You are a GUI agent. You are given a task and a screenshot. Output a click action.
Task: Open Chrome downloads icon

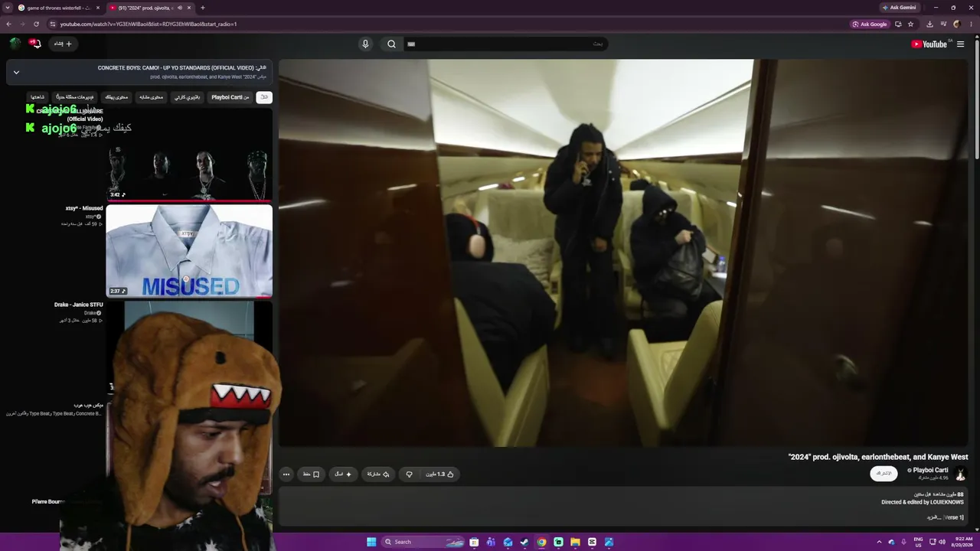(x=929, y=24)
